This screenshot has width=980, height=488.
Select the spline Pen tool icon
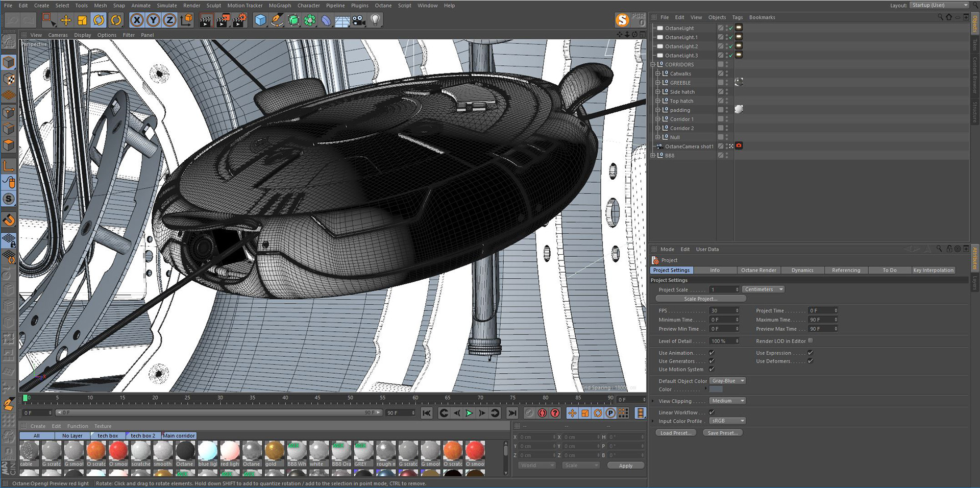click(x=277, y=20)
